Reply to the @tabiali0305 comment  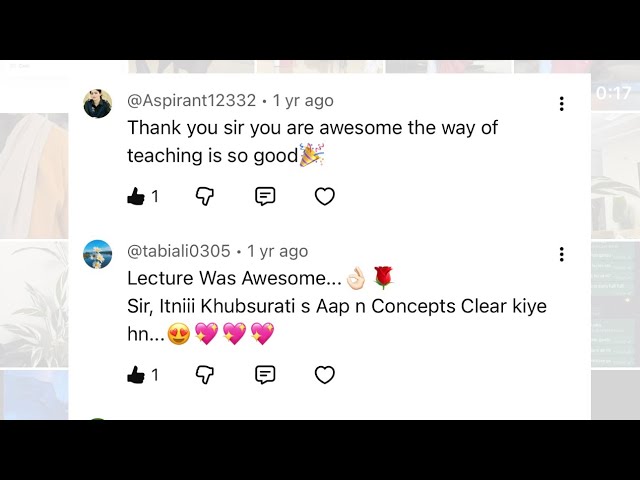265,375
